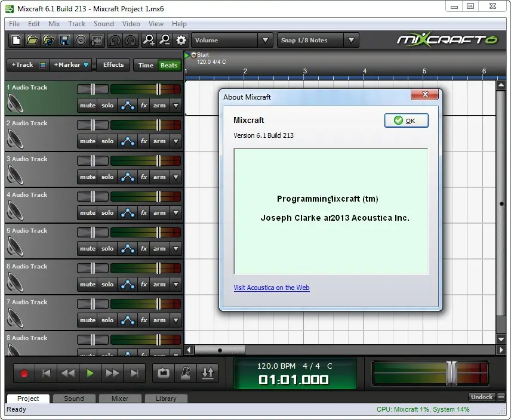
Task: Open a project with the folder icon
Action: tap(32, 41)
